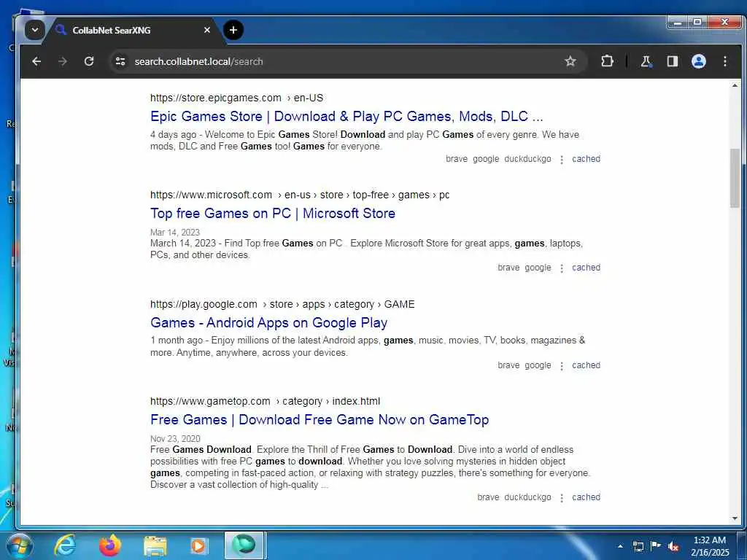The image size is (747, 560).
Task: Click the muted volume tray icon
Action: pyautogui.click(x=673, y=546)
